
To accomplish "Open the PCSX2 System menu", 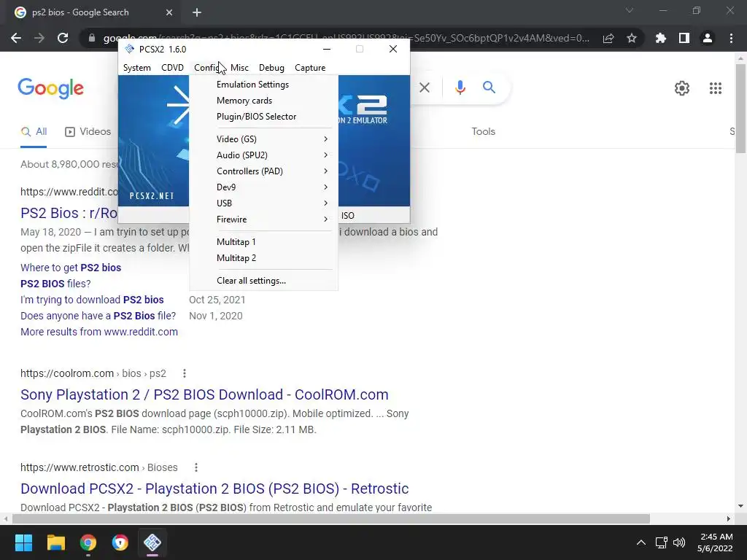I will coord(136,68).
